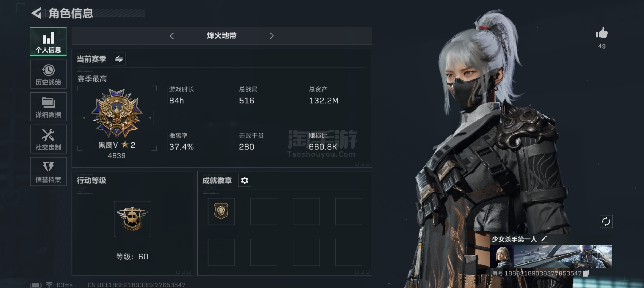Screen dimensions: 644x288
Task: Open the 历史战绩 tab
Action: tap(48, 74)
